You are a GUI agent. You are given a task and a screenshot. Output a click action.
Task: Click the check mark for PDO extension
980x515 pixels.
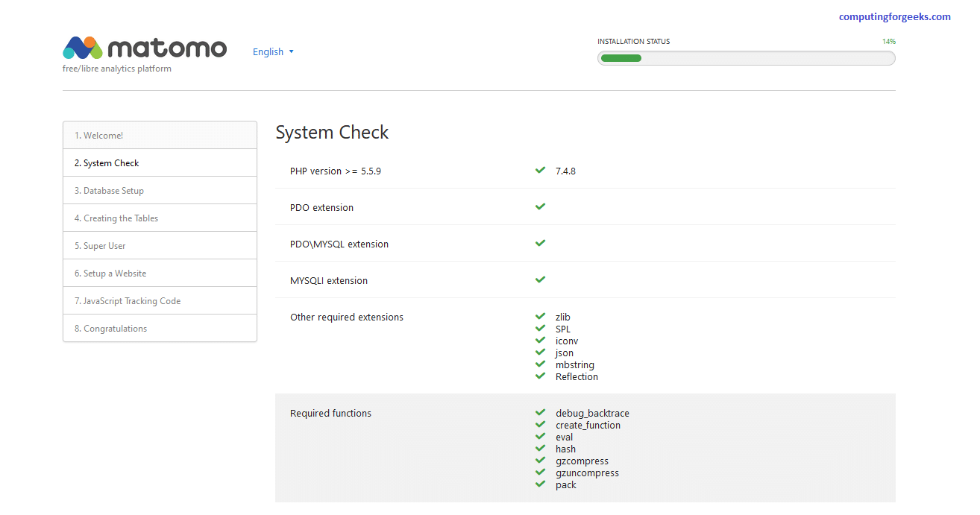541,206
